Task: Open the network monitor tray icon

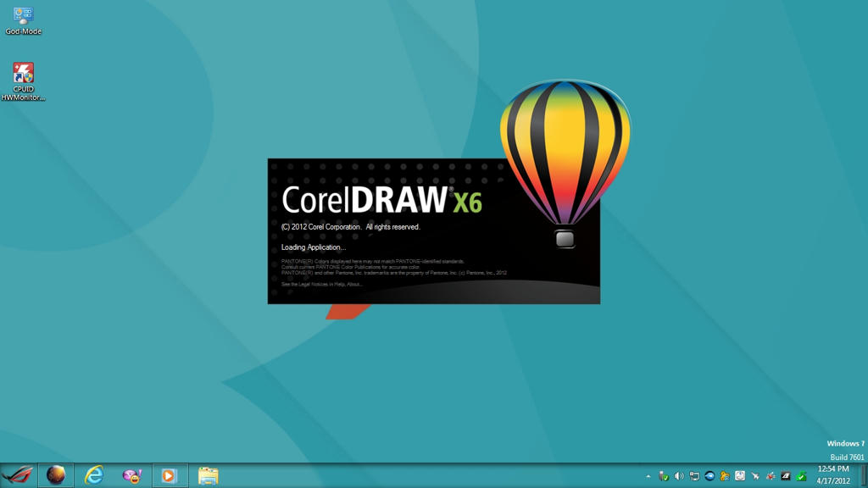Action: point(694,476)
